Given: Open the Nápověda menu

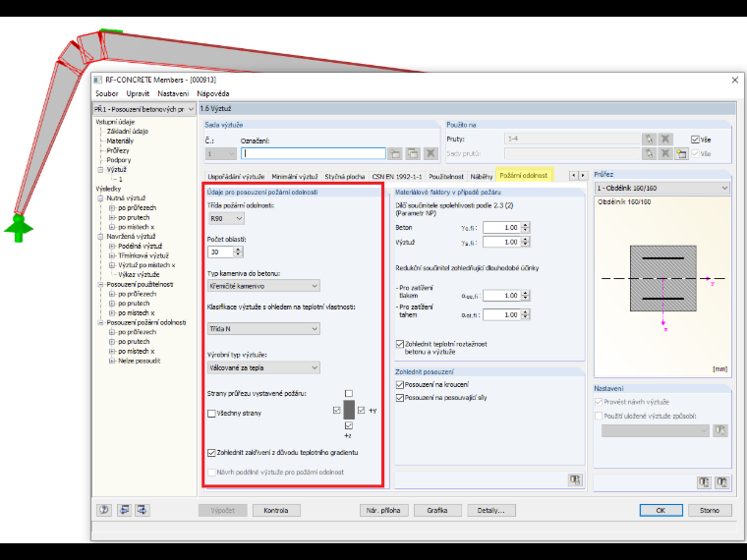Looking at the screenshot, I should tap(213, 93).
